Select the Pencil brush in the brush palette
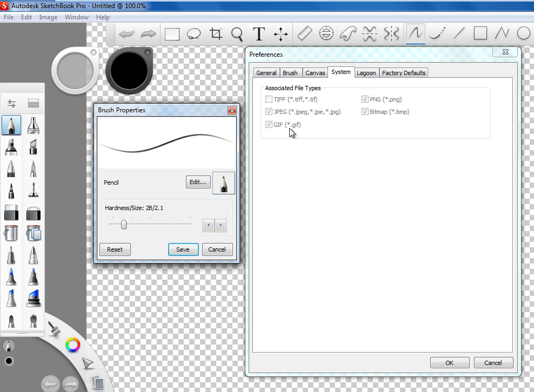Viewport: 534px width, 392px height. [x=11, y=125]
